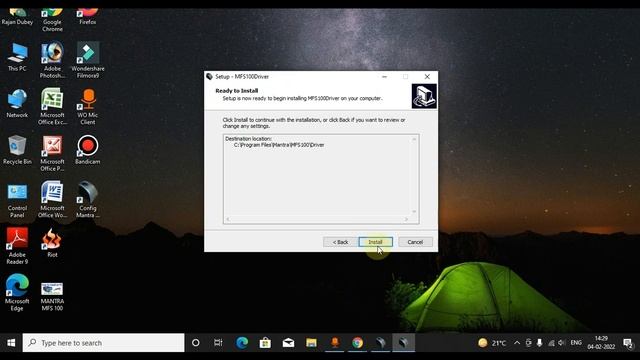
Task: Select Rajan Dubey desktop folder
Action: pyautogui.click(x=17, y=17)
